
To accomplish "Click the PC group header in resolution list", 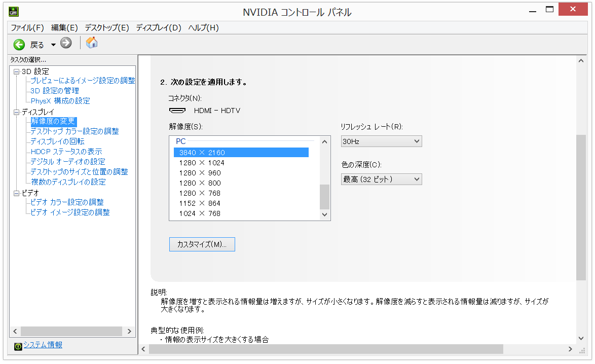I will (180, 141).
